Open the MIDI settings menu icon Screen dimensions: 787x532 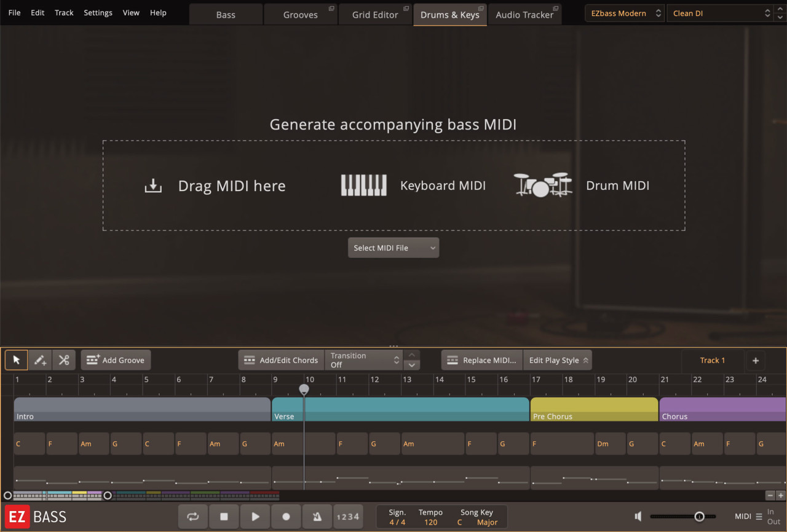pyautogui.click(x=759, y=517)
